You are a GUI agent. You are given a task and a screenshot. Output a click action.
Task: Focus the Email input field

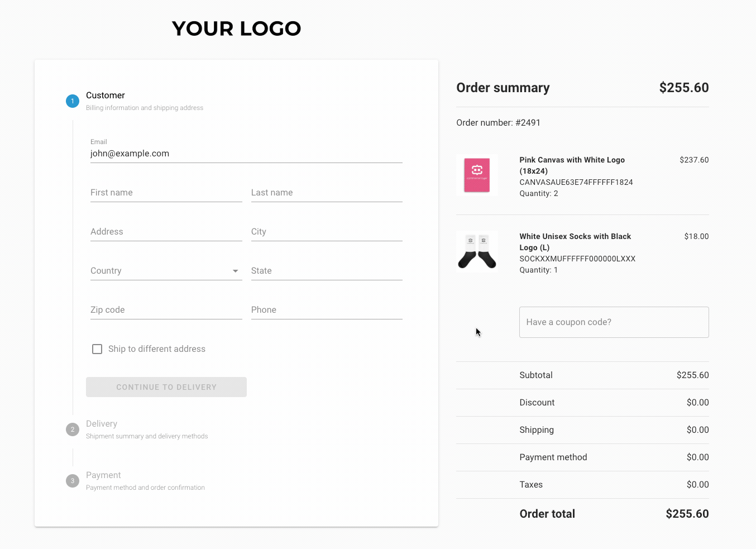(x=246, y=154)
